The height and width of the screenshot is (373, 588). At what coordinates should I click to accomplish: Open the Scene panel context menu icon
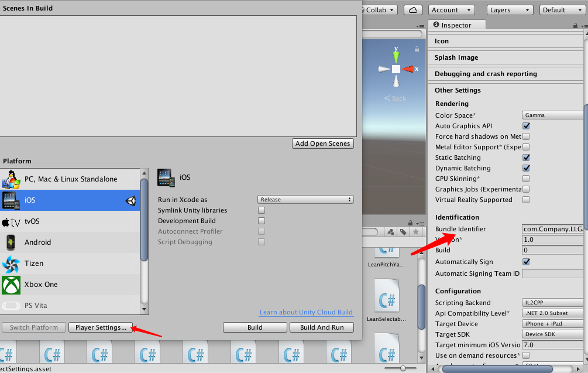[420, 27]
